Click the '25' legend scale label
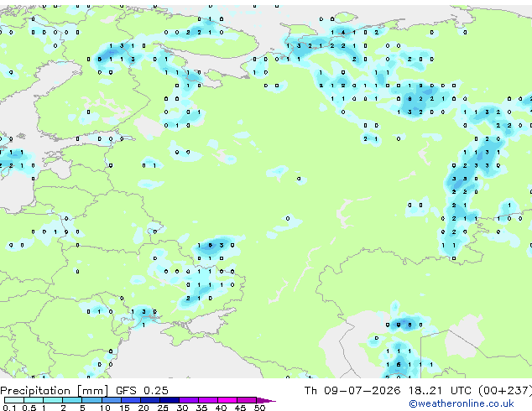Screen dimensions: 532x411 (163, 408)
